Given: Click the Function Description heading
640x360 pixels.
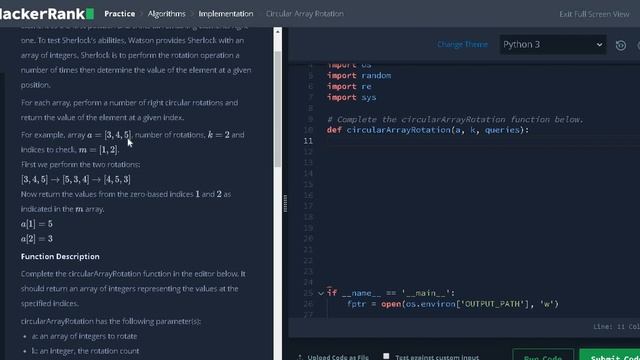Looking at the screenshot, I should (60, 256).
